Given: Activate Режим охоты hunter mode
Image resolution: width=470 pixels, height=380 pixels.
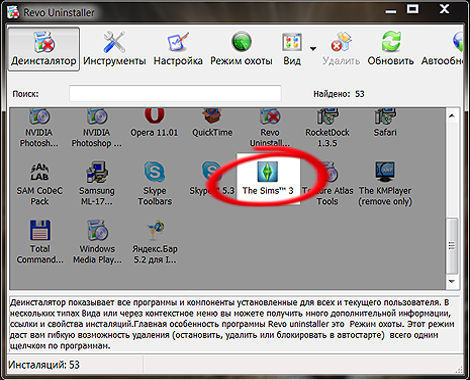Looking at the screenshot, I should [241, 49].
